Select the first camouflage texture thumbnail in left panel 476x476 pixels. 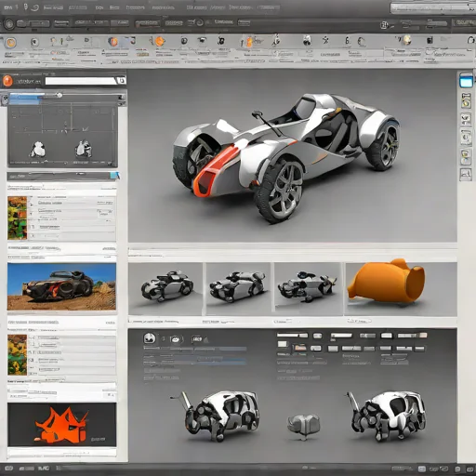point(18,218)
